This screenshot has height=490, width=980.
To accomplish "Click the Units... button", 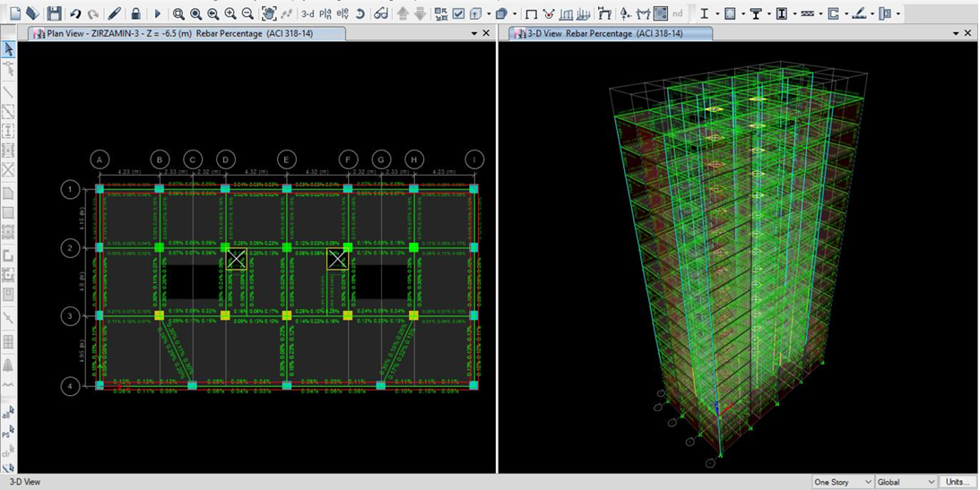I will tap(958, 482).
